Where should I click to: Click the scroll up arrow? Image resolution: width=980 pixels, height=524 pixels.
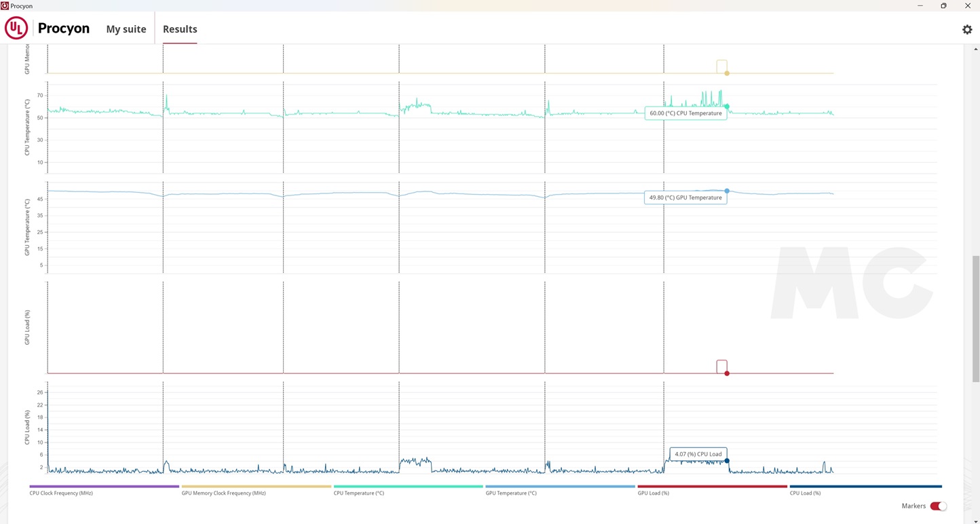point(976,49)
